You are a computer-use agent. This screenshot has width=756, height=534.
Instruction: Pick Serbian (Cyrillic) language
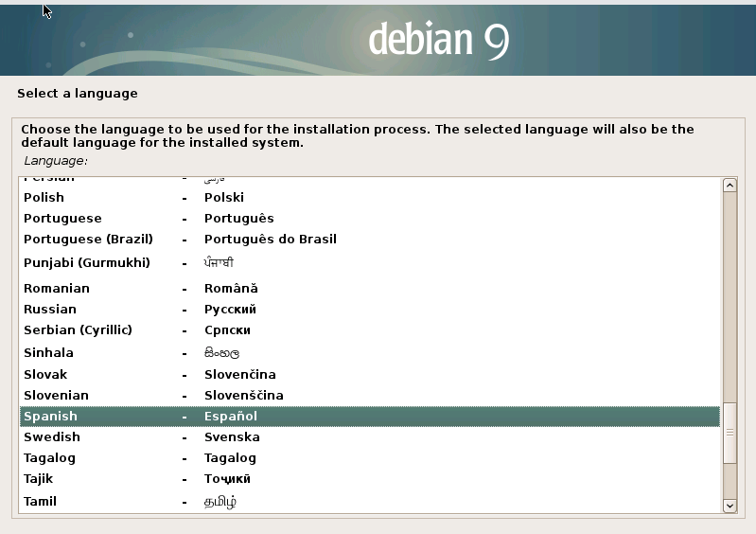coord(370,329)
